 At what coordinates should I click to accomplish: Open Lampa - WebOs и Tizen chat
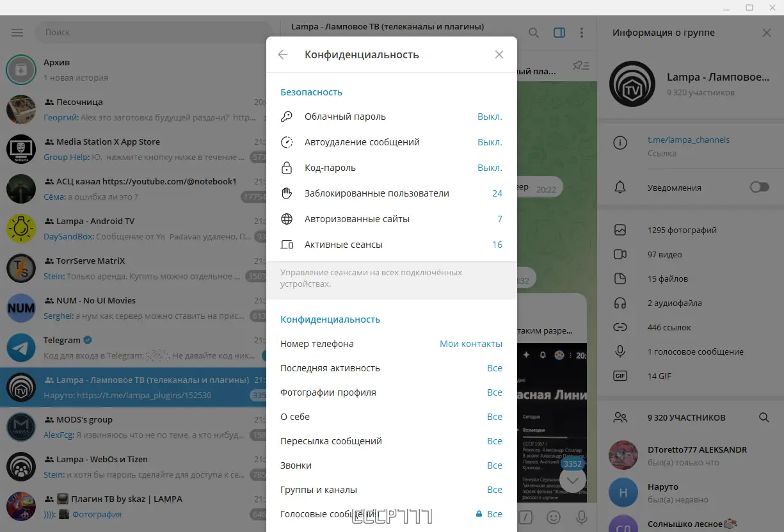pyautogui.click(x=133, y=467)
